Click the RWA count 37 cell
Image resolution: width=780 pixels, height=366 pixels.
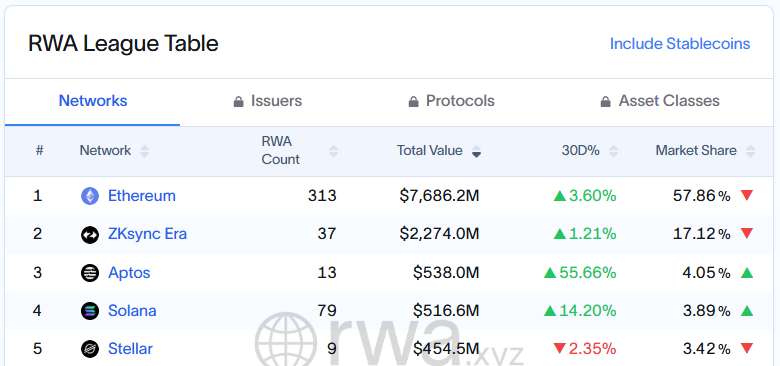tap(327, 234)
